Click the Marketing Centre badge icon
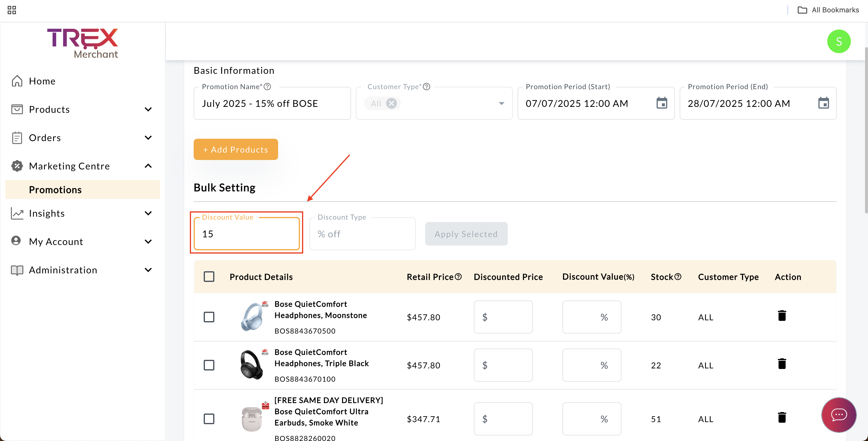The image size is (868, 441). [x=17, y=166]
